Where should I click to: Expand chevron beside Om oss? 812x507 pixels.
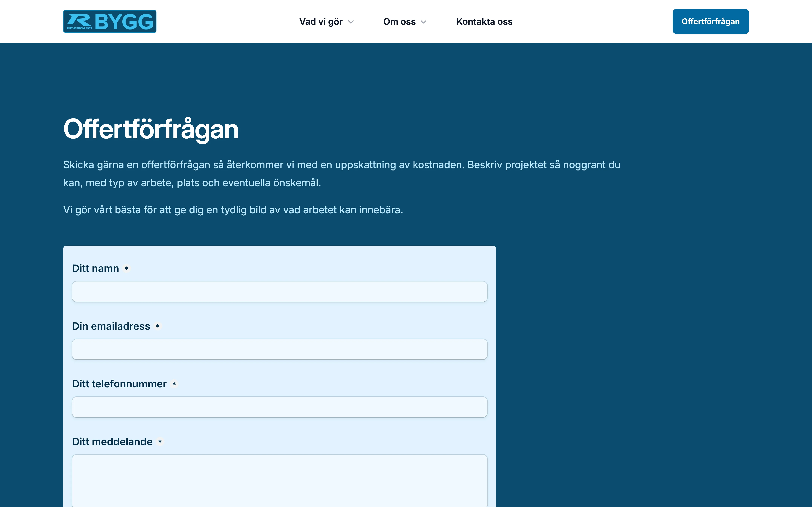click(x=423, y=22)
